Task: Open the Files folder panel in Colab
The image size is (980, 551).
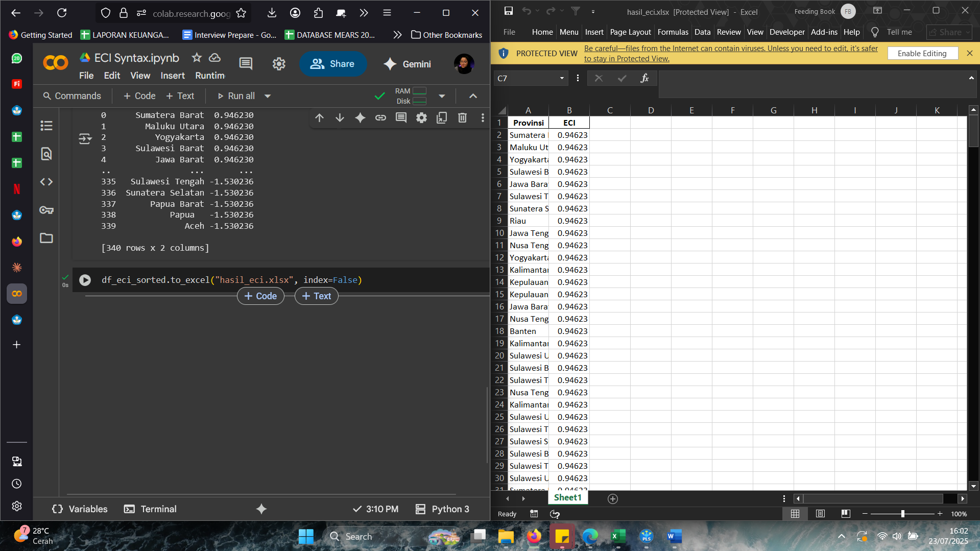Action: point(46,238)
